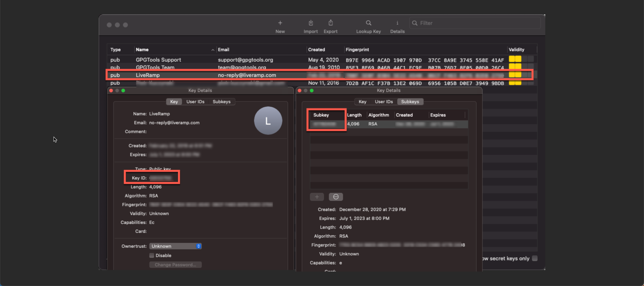Click validity indicator of LiveRamp row
Image resolution: width=644 pixels, height=286 pixels.
(521, 75)
